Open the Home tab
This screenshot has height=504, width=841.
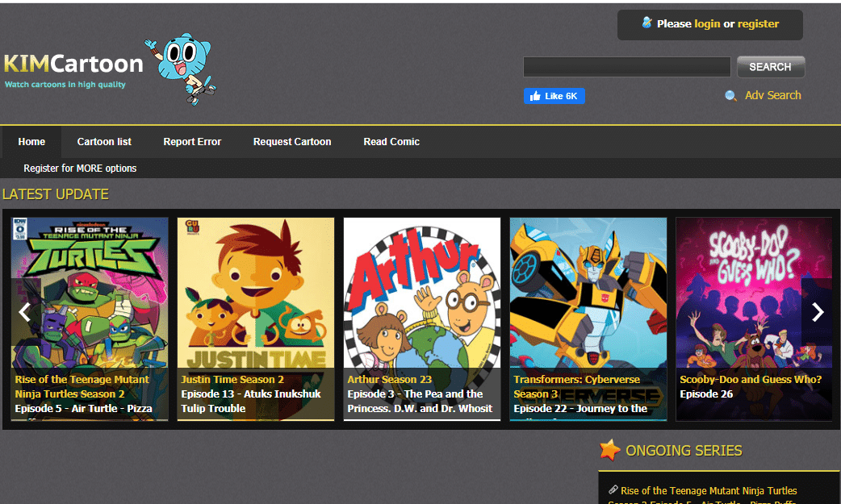click(x=31, y=142)
